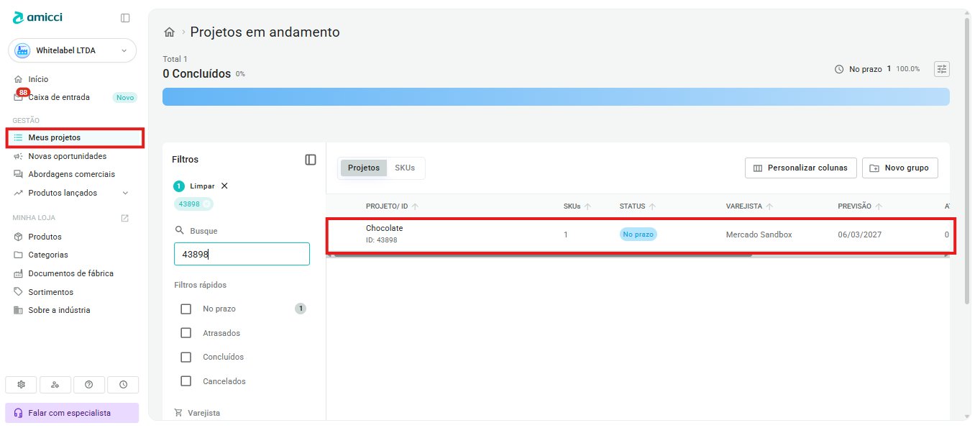Collapse the left sidebar panel icon
Viewport: 980px width, 428px height.
[x=125, y=18]
